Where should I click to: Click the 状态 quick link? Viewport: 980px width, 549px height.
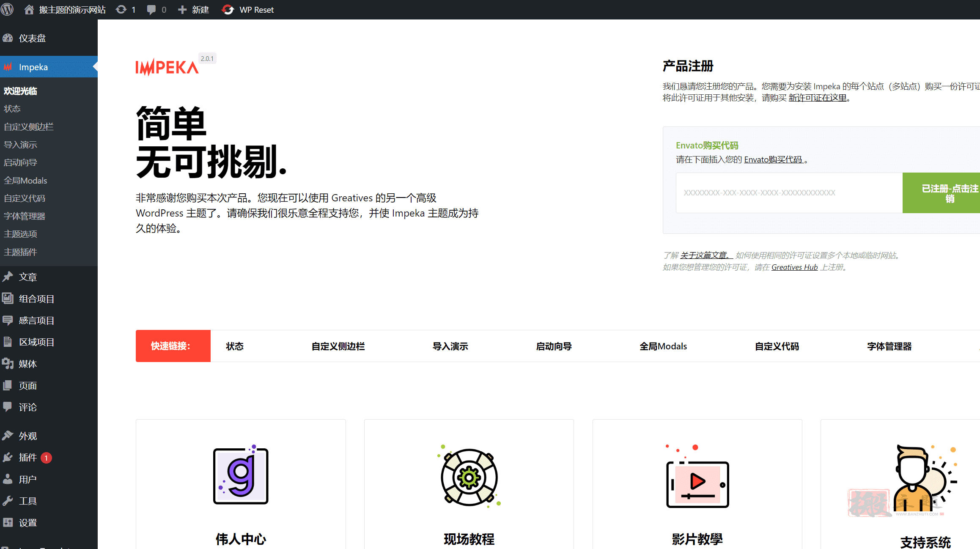(235, 346)
